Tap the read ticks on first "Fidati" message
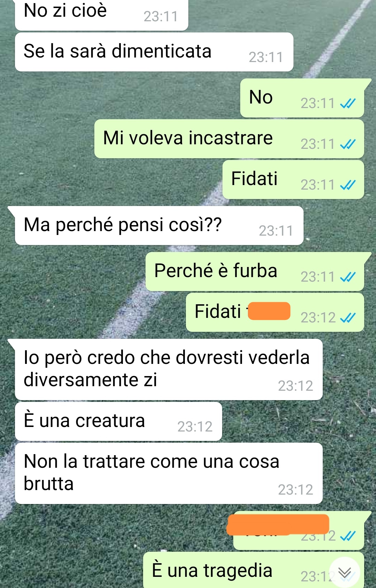The height and width of the screenshot is (588, 376). tap(348, 185)
